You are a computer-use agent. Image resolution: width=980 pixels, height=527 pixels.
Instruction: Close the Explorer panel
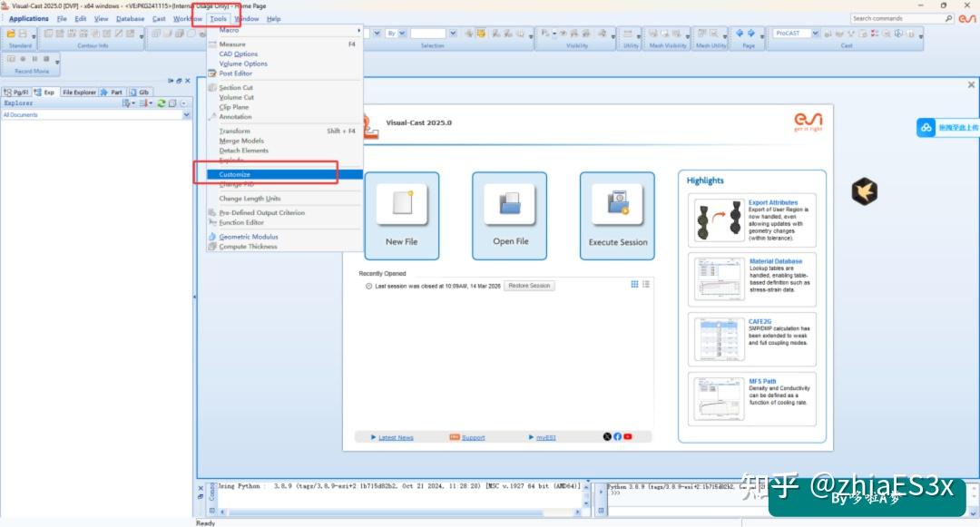click(x=188, y=81)
